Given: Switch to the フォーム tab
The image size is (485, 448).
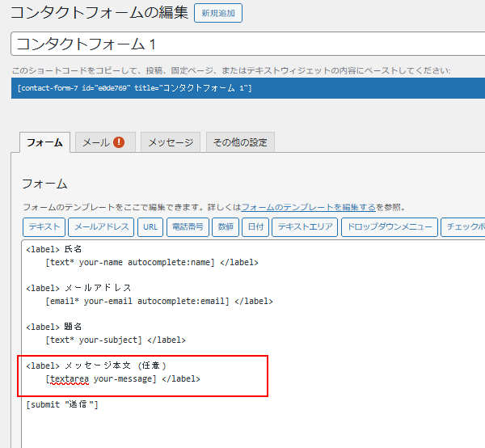Looking at the screenshot, I should 44,142.
